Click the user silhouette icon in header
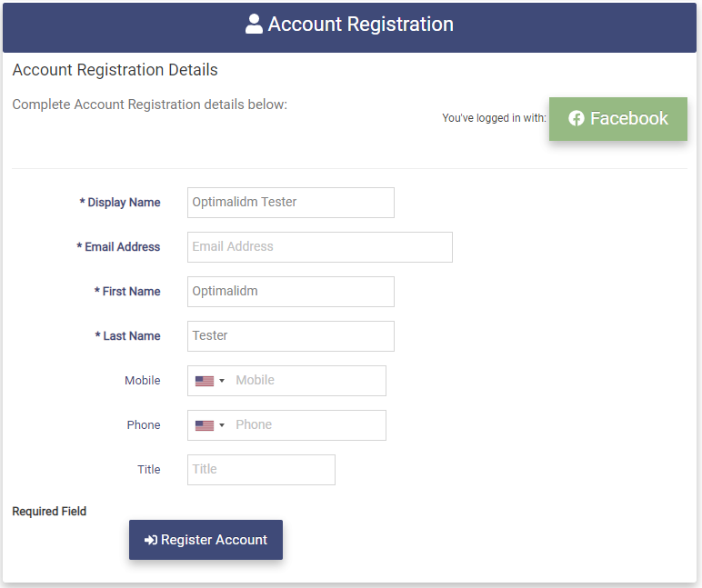 [x=255, y=25]
